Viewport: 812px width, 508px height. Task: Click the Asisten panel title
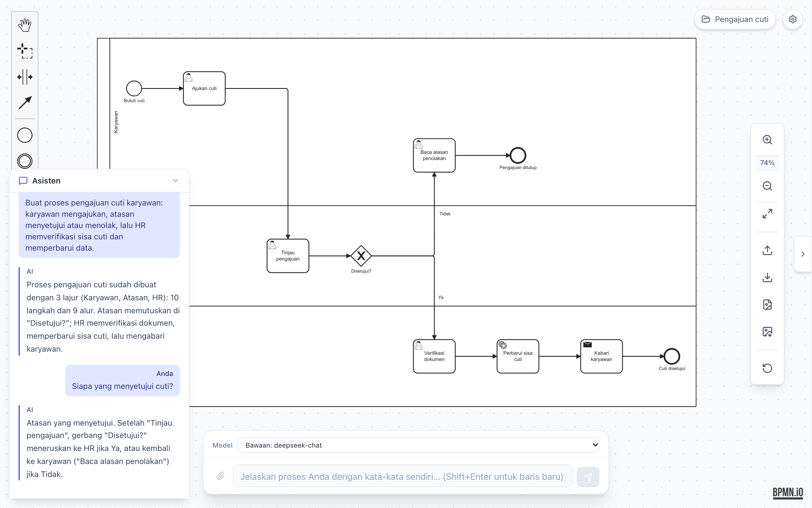46,181
